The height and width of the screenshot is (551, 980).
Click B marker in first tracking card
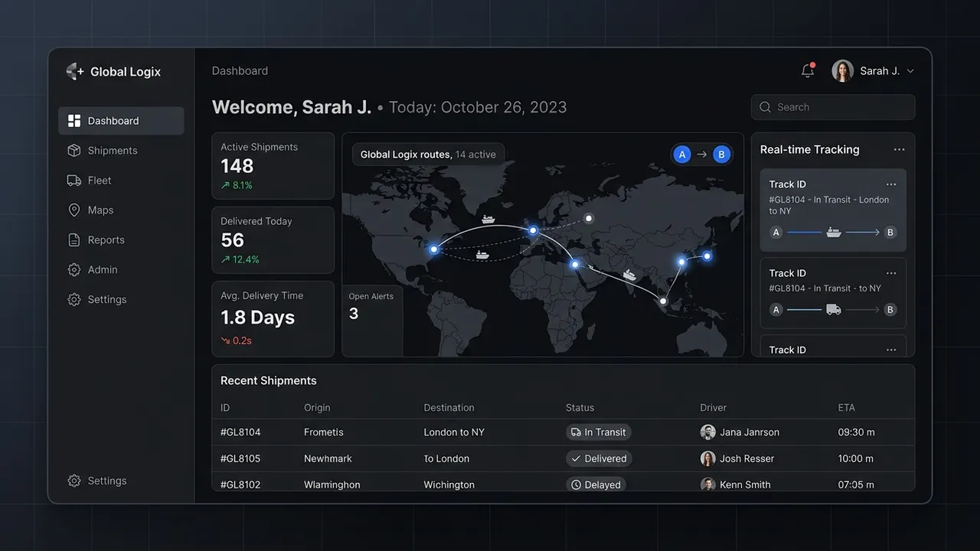click(890, 232)
